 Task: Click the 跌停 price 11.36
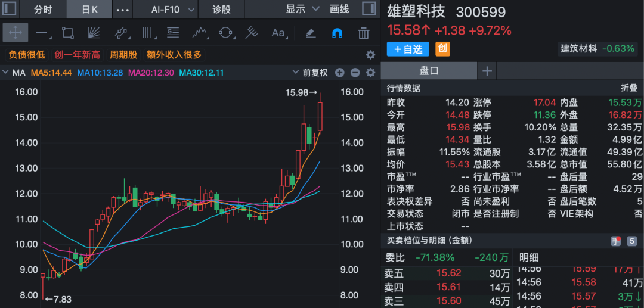544,115
